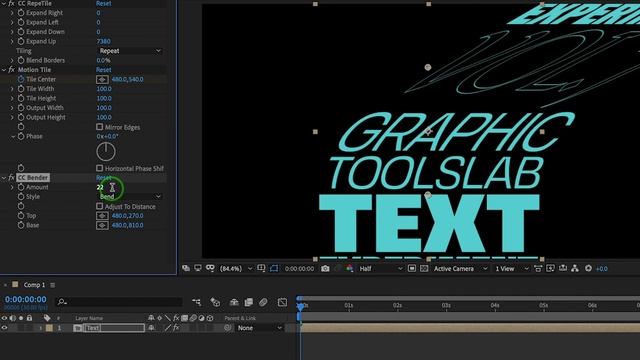Click the reset exposure icon
Image resolution: width=640 pixels, height=360 pixels.
[588, 269]
